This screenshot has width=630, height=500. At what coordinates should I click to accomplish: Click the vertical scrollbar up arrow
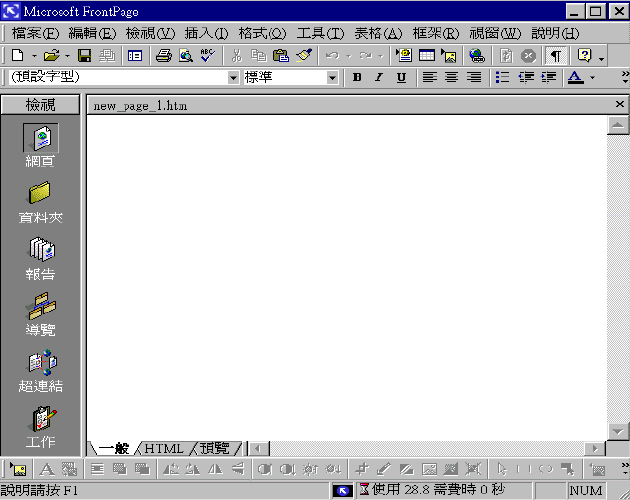tap(618, 125)
